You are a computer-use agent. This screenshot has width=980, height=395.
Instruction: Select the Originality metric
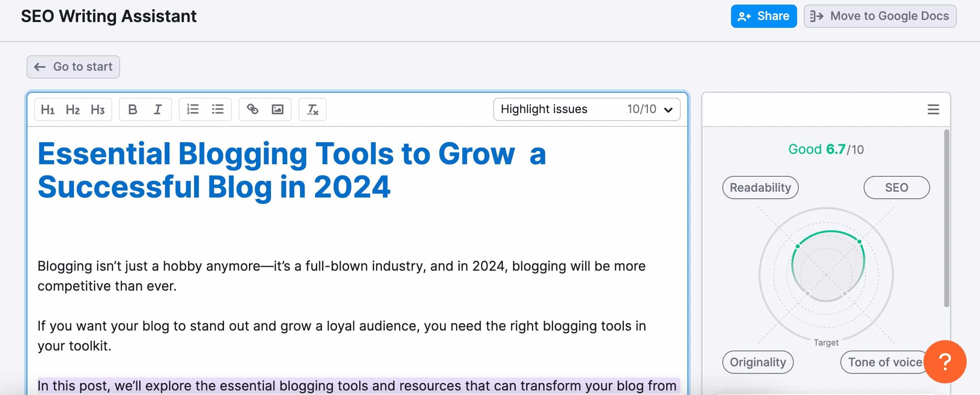pyautogui.click(x=758, y=362)
